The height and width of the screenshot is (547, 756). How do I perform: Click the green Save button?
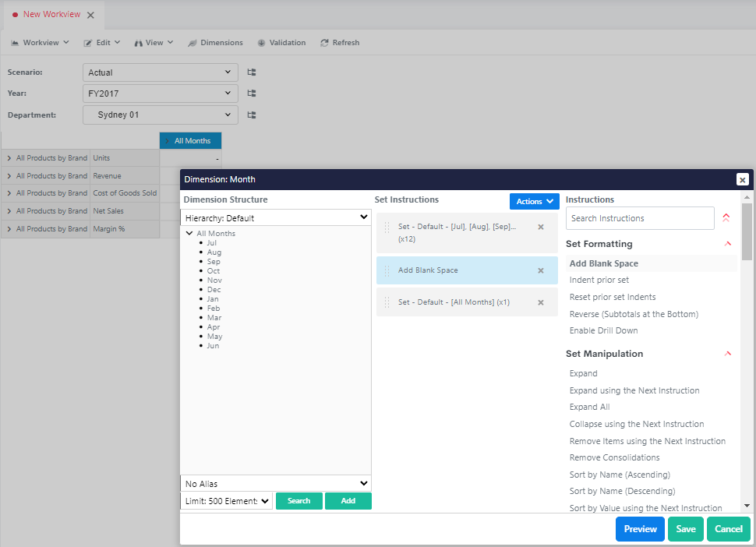686,529
